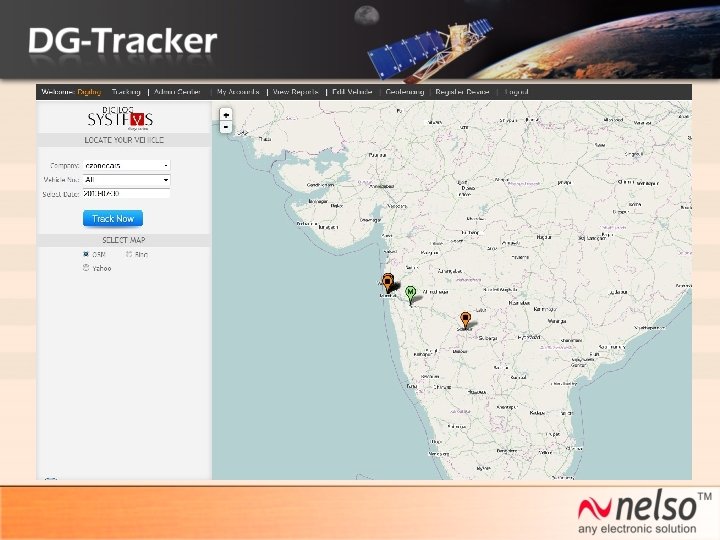The width and height of the screenshot is (720, 540).
Task: Click the Track Now button
Action: click(x=113, y=219)
